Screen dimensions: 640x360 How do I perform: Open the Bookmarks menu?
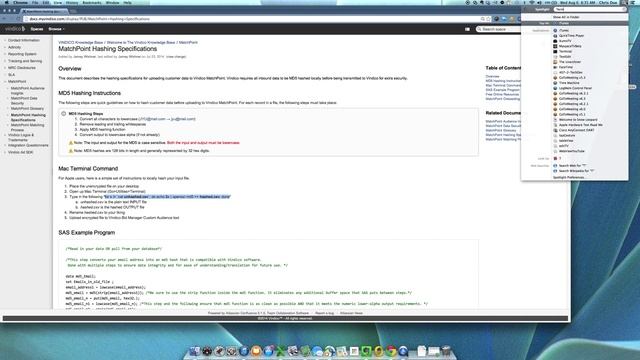[92, 2]
